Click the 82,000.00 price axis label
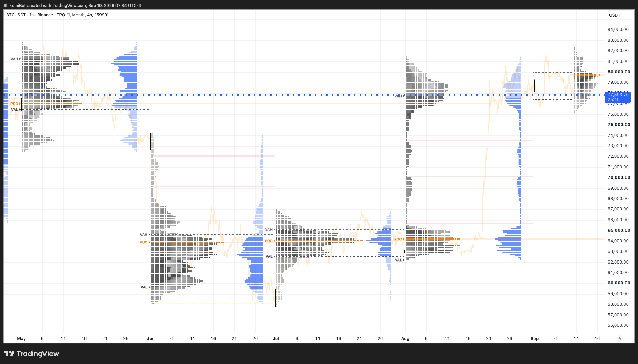This screenshot has height=364, width=638. coord(618,51)
